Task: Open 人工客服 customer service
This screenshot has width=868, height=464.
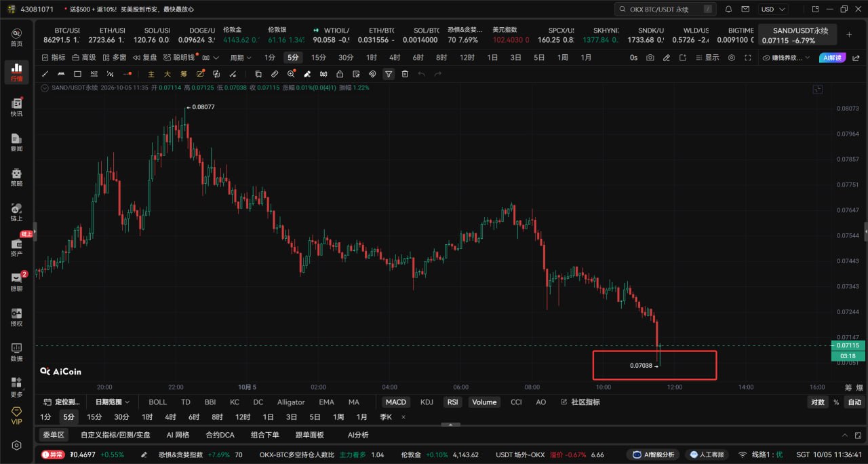Action: pos(706,455)
